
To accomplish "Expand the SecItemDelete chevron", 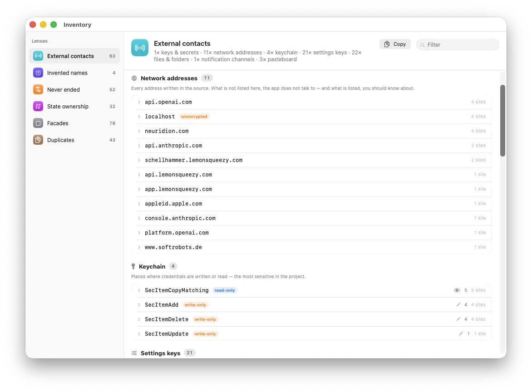I will (139, 319).
